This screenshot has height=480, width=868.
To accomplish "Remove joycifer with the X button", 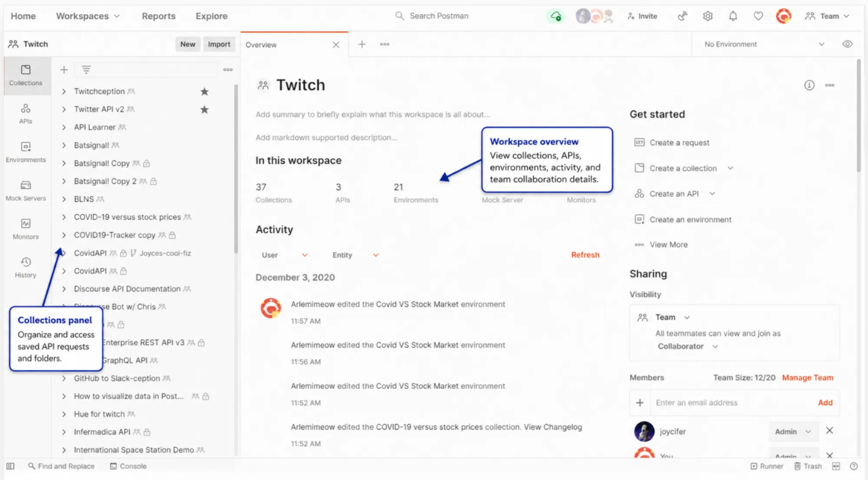I will (829, 430).
